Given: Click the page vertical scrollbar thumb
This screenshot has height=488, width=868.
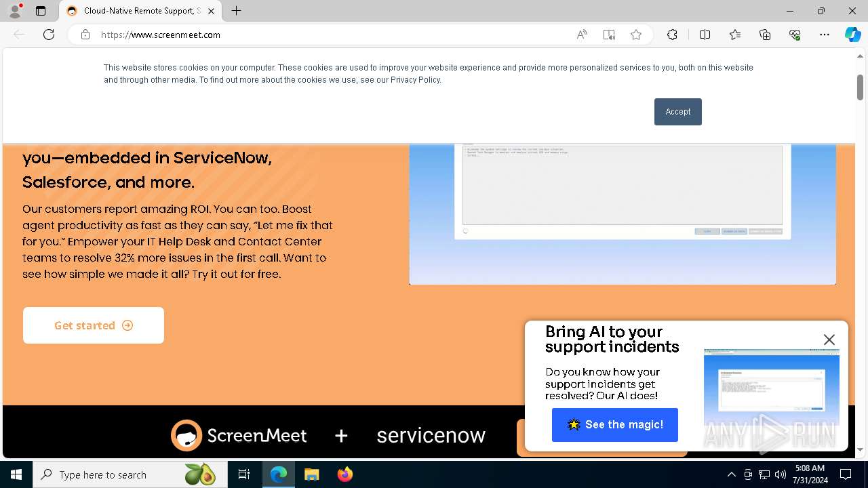Looking at the screenshot, I should tap(860, 88).
